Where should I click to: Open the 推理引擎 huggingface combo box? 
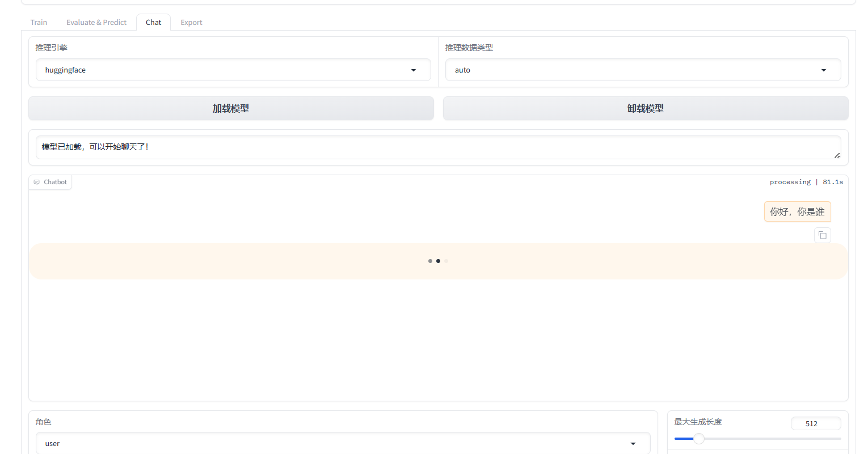(227, 70)
